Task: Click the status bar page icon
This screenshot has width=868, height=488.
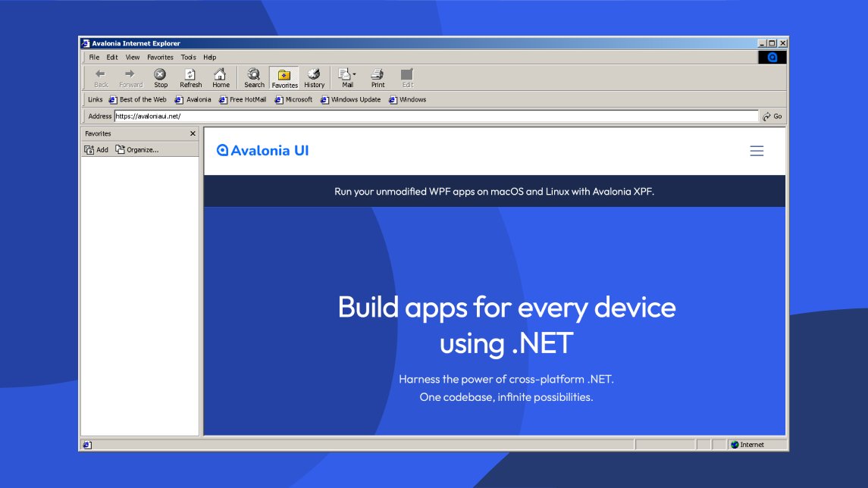Action: [87, 445]
